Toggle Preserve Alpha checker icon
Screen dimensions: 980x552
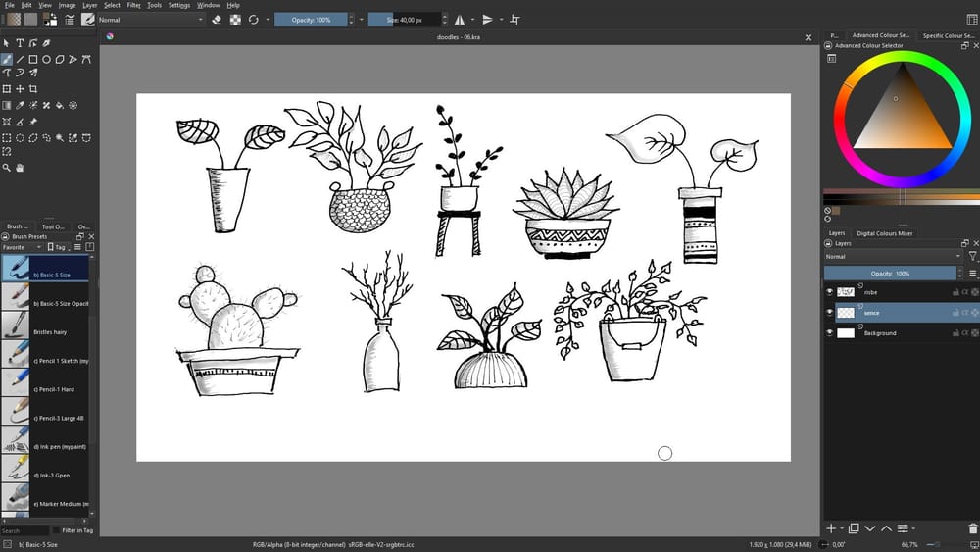pyautogui.click(x=235, y=20)
